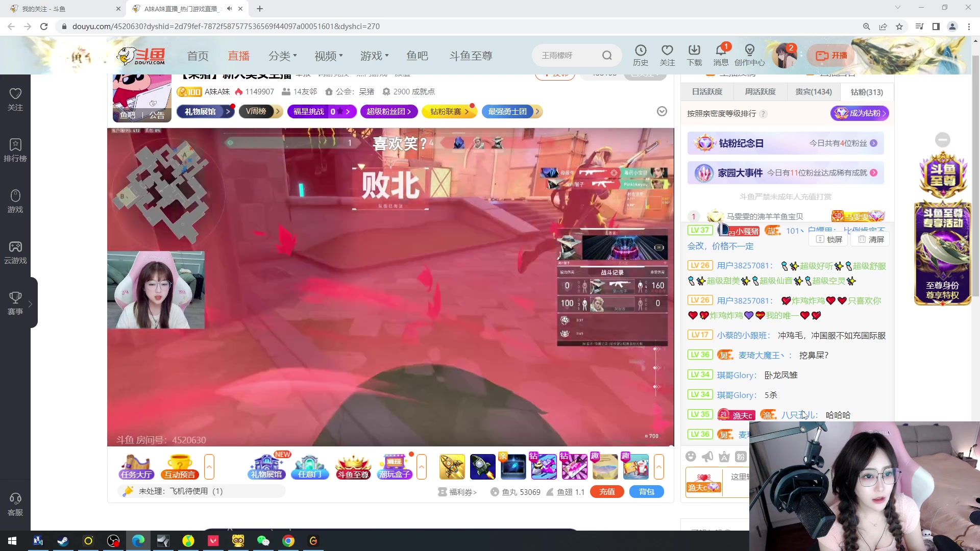Collapse the floating 斗鱼至尊 side widget
Screen dimensions: 980x551
tap(942, 139)
